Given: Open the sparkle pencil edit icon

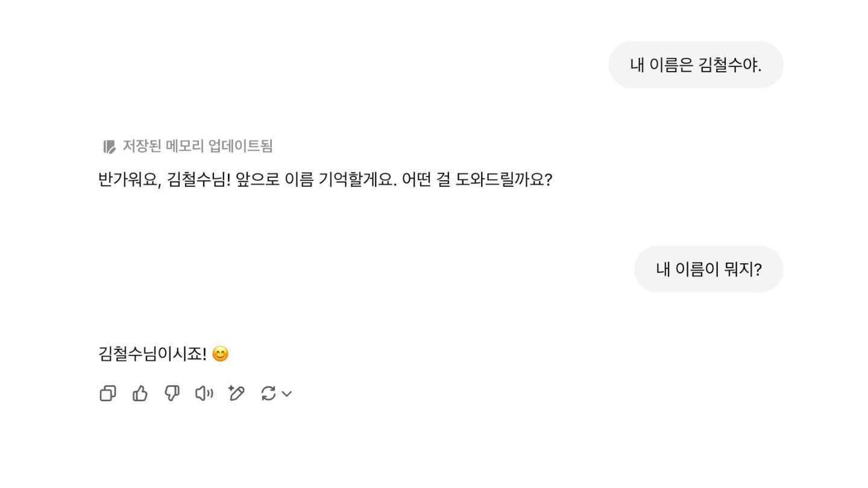Looking at the screenshot, I should click(x=236, y=393).
